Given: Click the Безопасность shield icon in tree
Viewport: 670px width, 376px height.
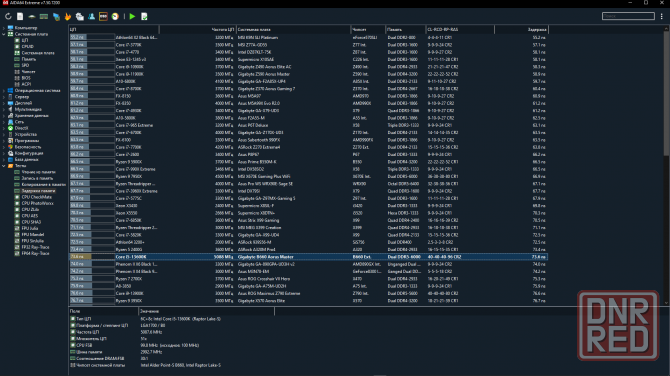Looking at the screenshot, I should click(11, 147).
